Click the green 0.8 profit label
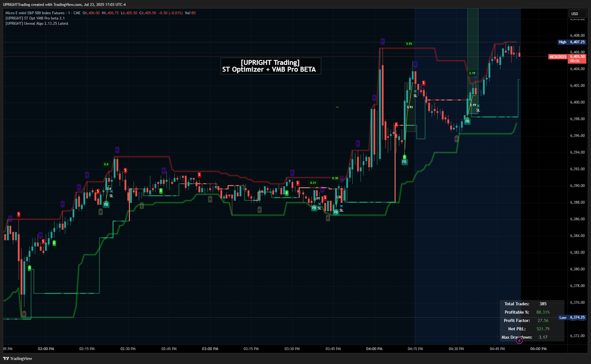Image resolution: width=591 pixels, height=364 pixels. (x=106, y=164)
